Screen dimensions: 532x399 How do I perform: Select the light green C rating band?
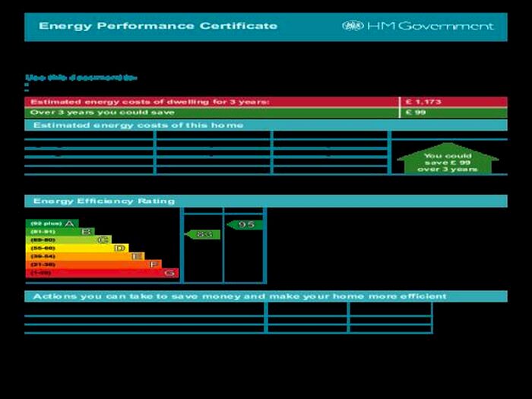[x=68, y=240]
